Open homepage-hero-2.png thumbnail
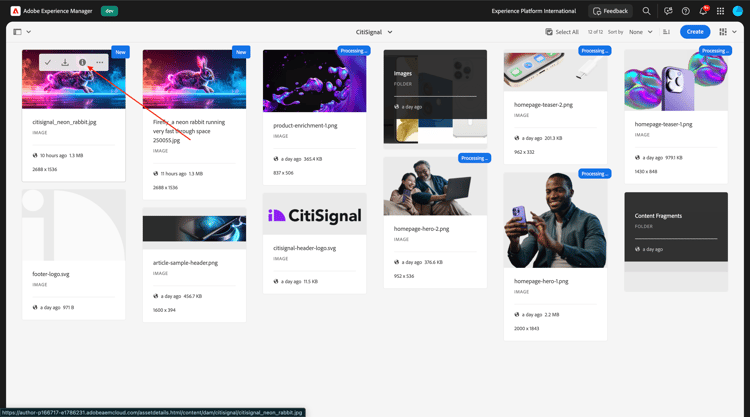750x417 pixels. point(435,186)
